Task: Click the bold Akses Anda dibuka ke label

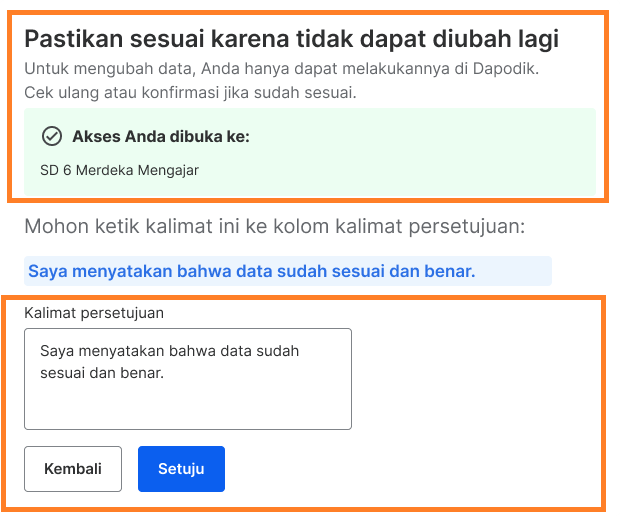Action: (x=161, y=136)
